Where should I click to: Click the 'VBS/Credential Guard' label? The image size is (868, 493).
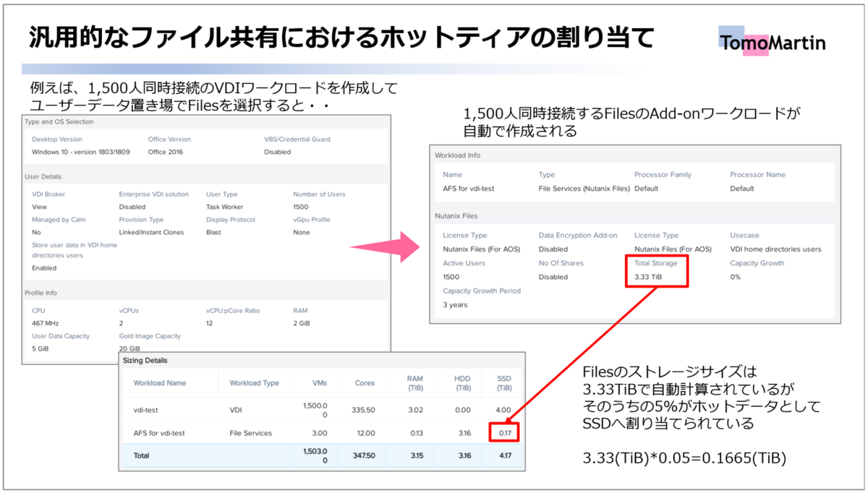(297, 139)
